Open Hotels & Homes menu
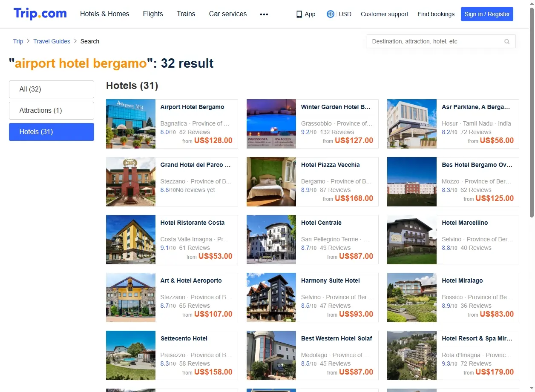 [105, 14]
